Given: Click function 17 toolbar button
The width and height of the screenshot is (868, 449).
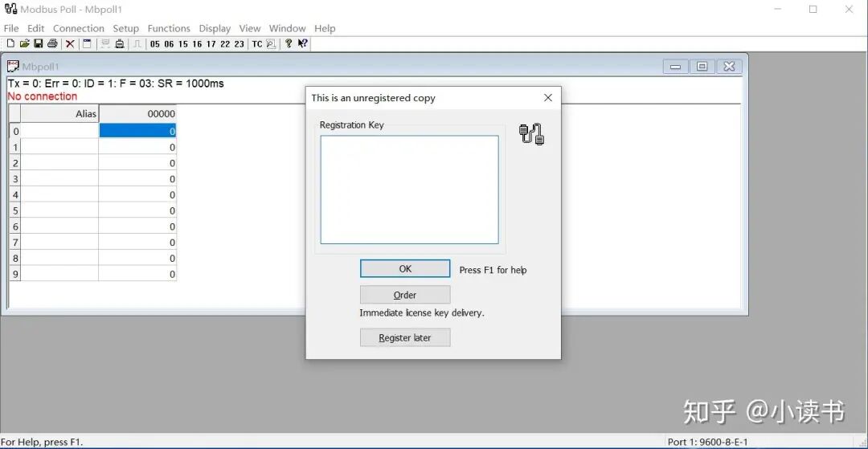Looking at the screenshot, I should point(211,43).
